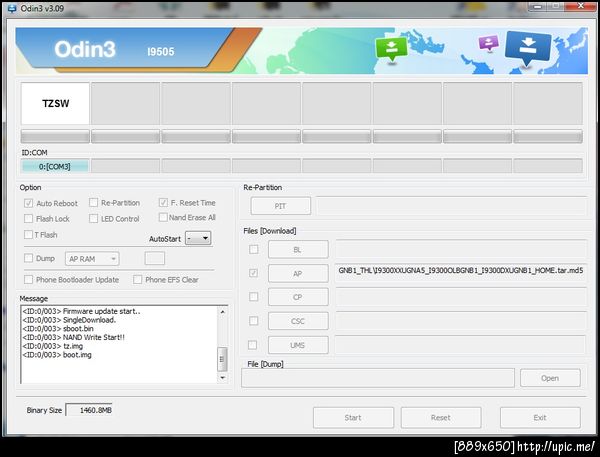Tick the checkbox next to UMS

(x=253, y=345)
